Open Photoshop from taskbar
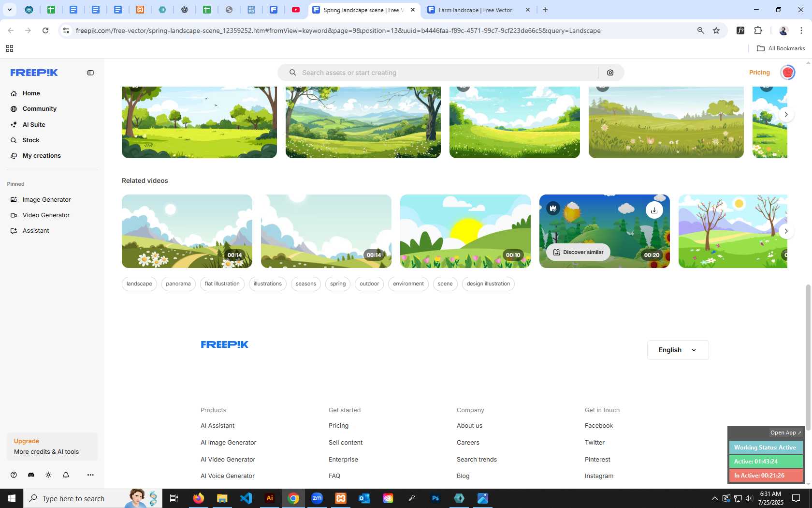This screenshot has width=812, height=508. [435, 498]
